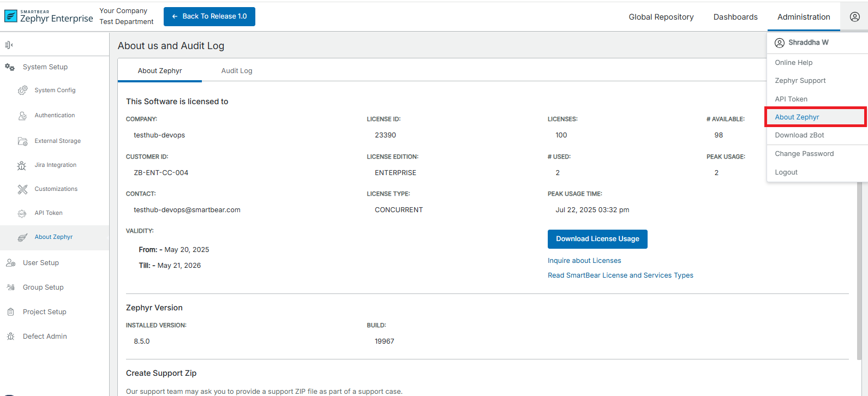Click the External Storage folder icon
Viewport: 868px width, 396px height.
[22, 141]
